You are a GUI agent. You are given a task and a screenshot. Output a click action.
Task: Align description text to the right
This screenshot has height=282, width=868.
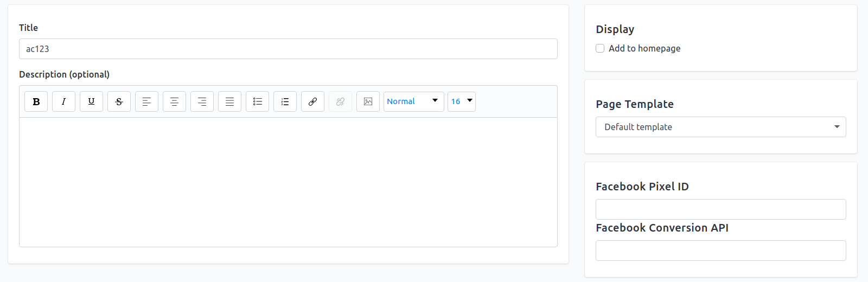tap(202, 101)
